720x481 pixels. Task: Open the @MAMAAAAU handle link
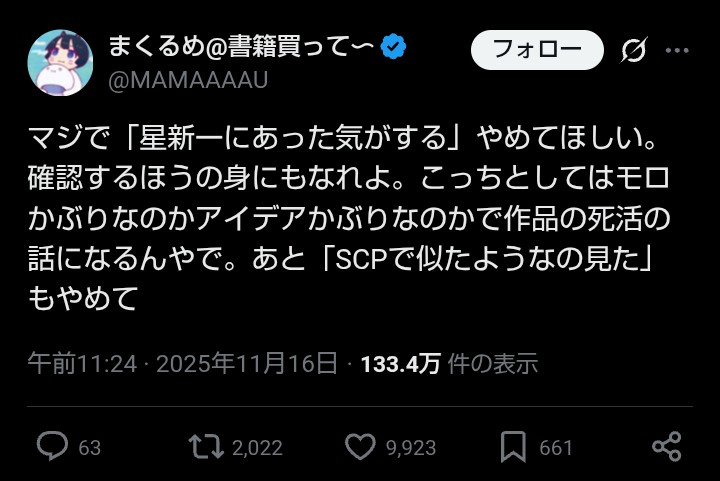188,80
